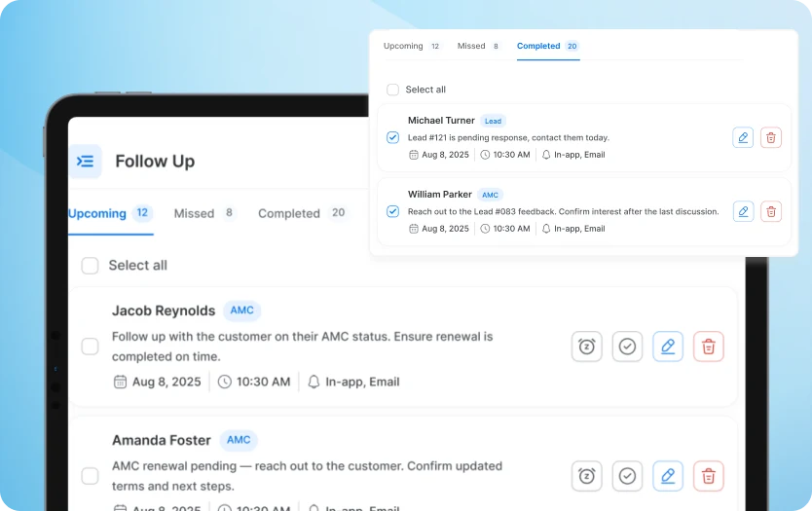Edit William Parker completed follow-up
Image resolution: width=812 pixels, height=511 pixels.
click(743, 212)
